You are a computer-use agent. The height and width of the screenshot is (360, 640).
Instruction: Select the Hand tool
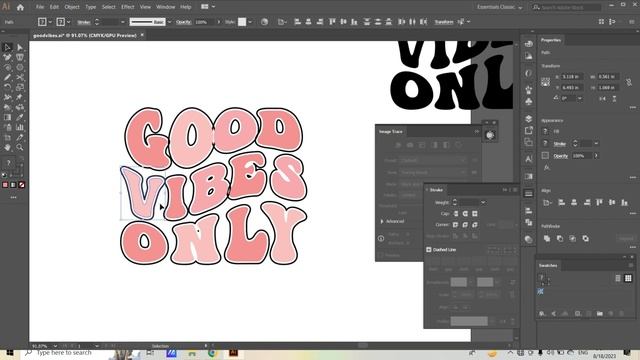click(x=7, y=147)
